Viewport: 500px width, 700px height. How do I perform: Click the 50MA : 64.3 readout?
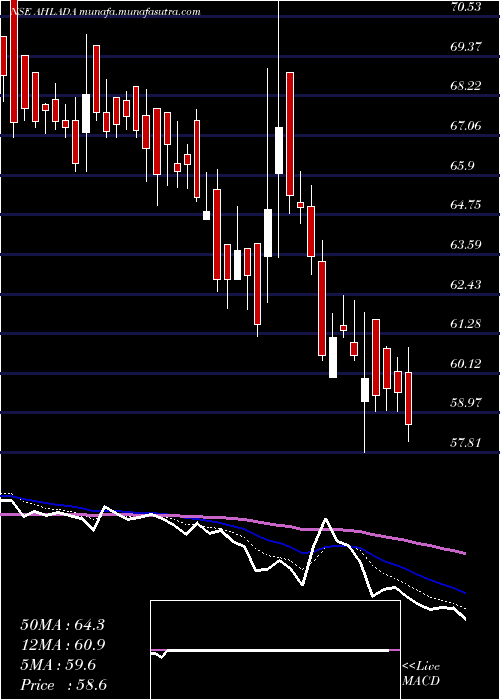(x=62, y=625)
